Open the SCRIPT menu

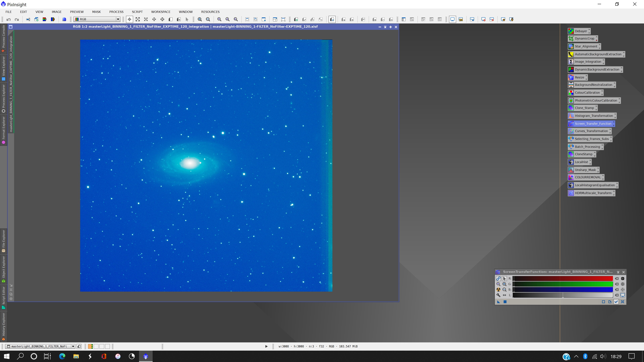pos(137,12)
